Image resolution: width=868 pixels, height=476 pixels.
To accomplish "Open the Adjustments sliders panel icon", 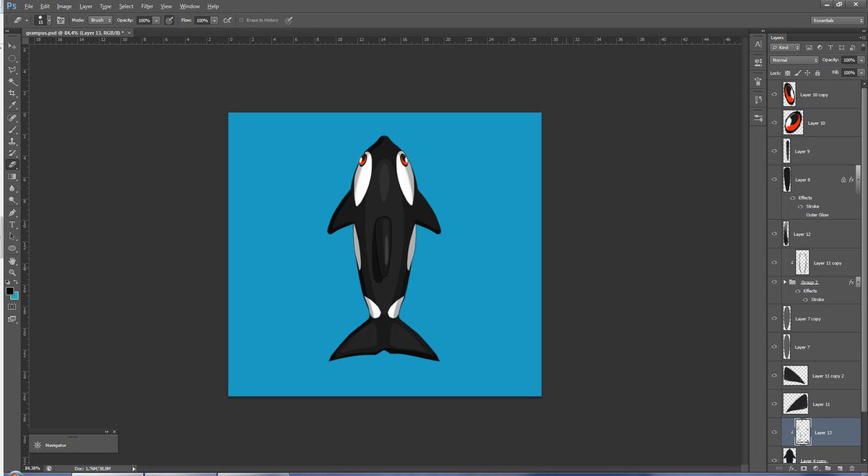I will pyautogui.click(x=758, y=117).
